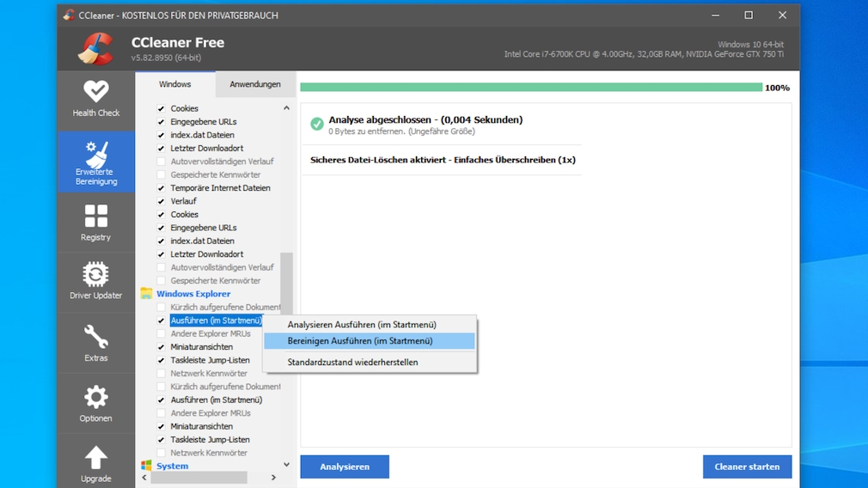Click the small CCleaner icon in the title bar
The image size is (868, 488).
69,15
